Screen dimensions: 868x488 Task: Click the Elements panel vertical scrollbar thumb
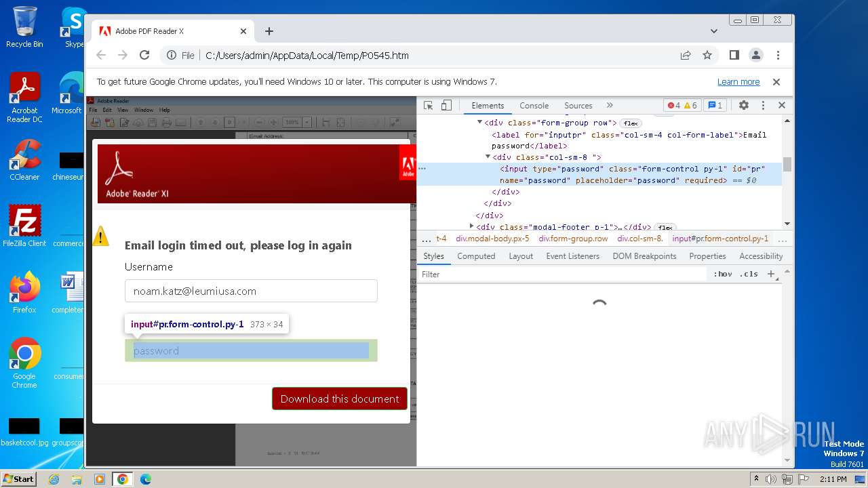pos(787,164)
